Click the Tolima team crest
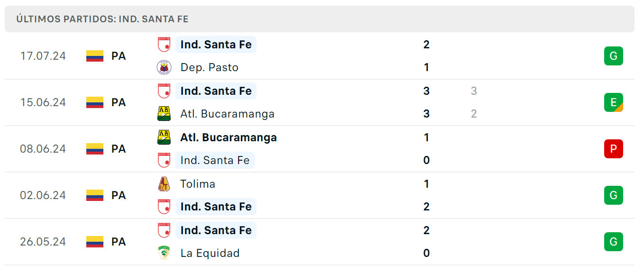Image resolution: width=644 pixels, height=273 pixels. point(164,184)
